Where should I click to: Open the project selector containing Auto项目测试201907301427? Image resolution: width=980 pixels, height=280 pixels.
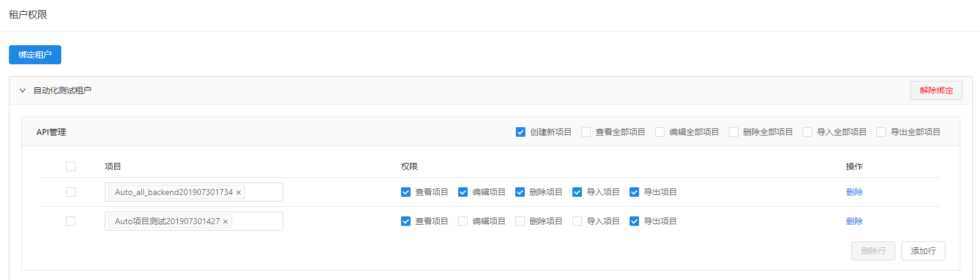click(x=256, y=221)
